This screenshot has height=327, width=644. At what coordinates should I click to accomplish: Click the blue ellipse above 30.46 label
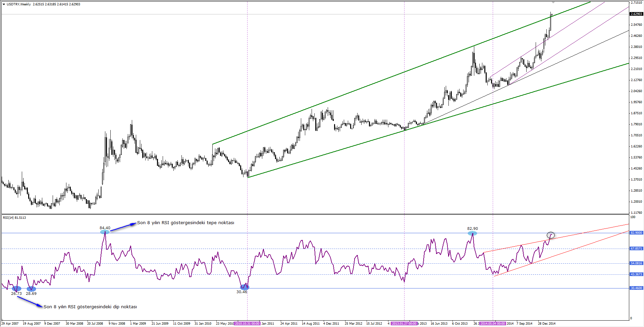[245, 287]
